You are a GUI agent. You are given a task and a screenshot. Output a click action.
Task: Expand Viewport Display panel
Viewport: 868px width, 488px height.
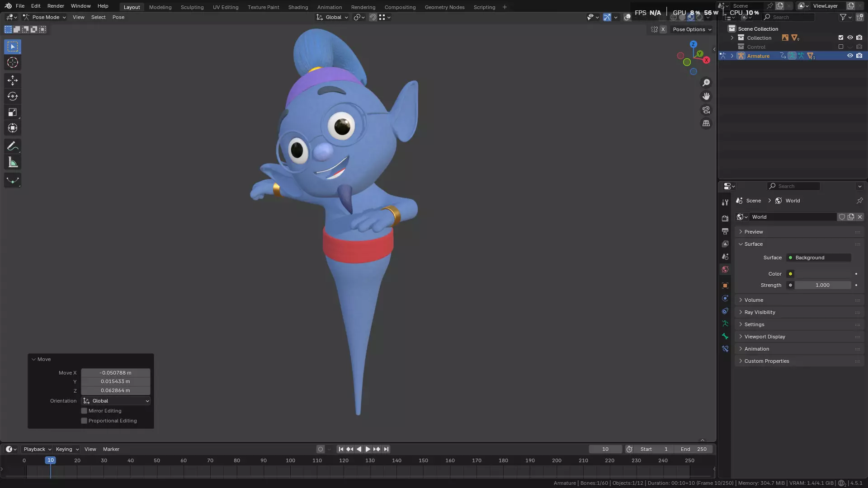tap(799, 337)
